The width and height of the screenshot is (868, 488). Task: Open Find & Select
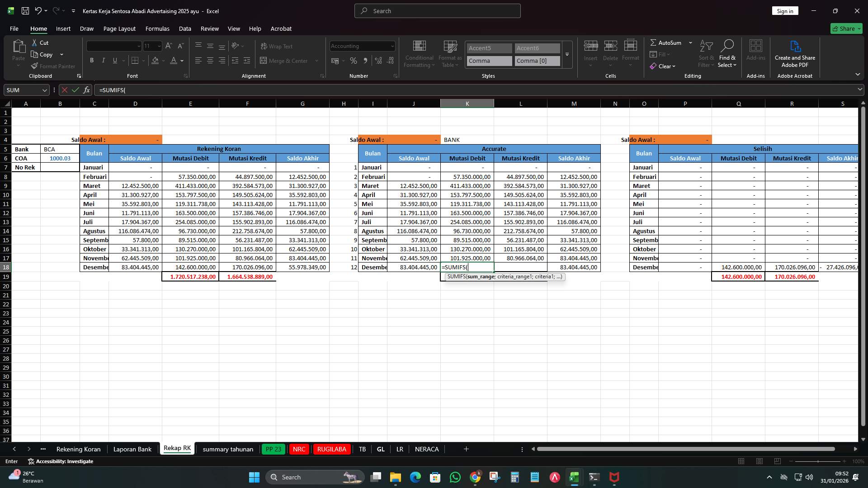pyautogui.click(x=727, y=53)
